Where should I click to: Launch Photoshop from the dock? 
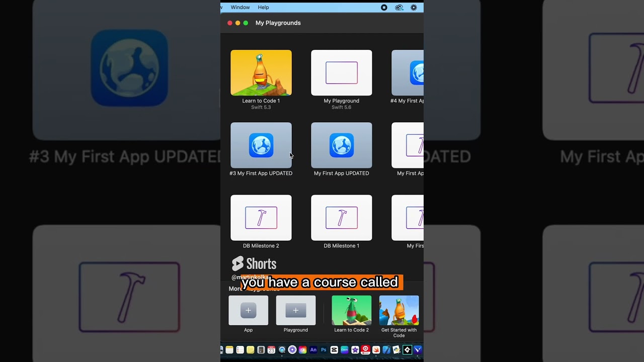pyautogui.click(x=324, y=350)
